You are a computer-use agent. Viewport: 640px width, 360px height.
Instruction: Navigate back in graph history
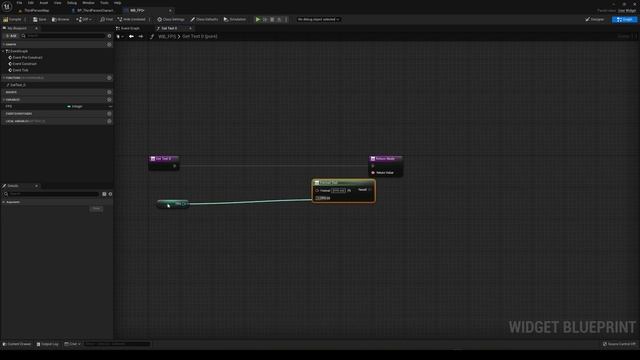click(x=131, y=36)
